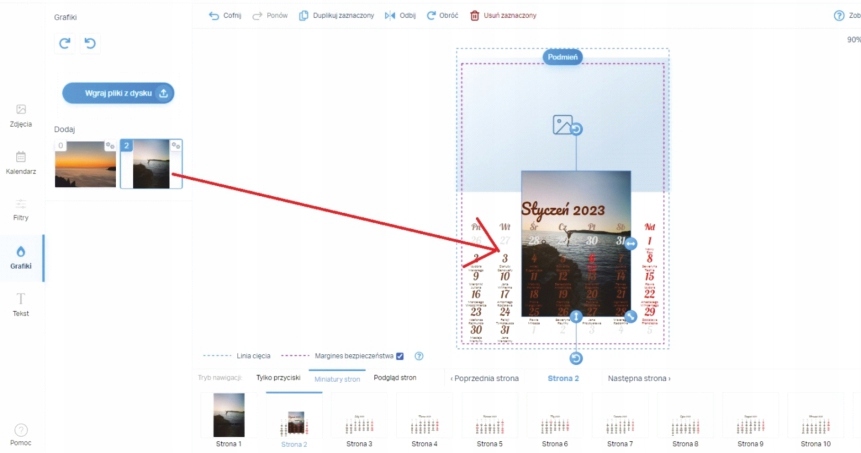Go to Następna strona
Screen dimensions: 861x453
coord(639,378)
